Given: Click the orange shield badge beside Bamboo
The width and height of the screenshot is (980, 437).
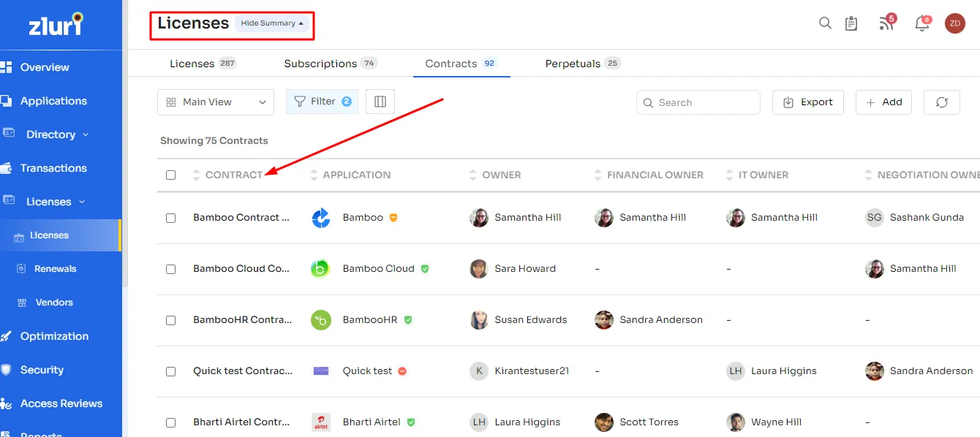Looking at the screenshot, I should coord(393,218).
